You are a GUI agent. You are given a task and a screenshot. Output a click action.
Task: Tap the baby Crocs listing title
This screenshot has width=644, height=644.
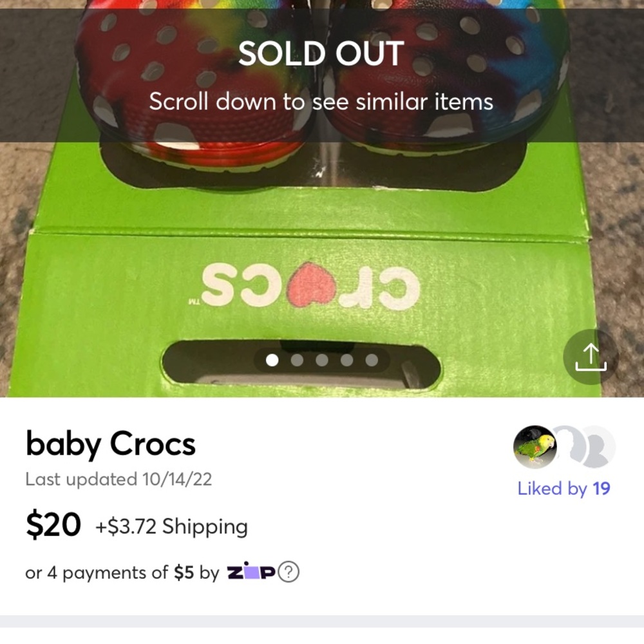tap(110, 444)
